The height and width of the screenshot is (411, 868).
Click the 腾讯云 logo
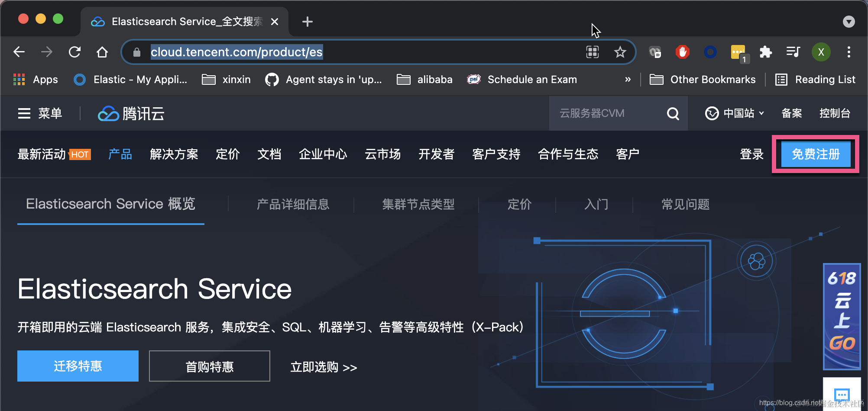pos(131,113)
